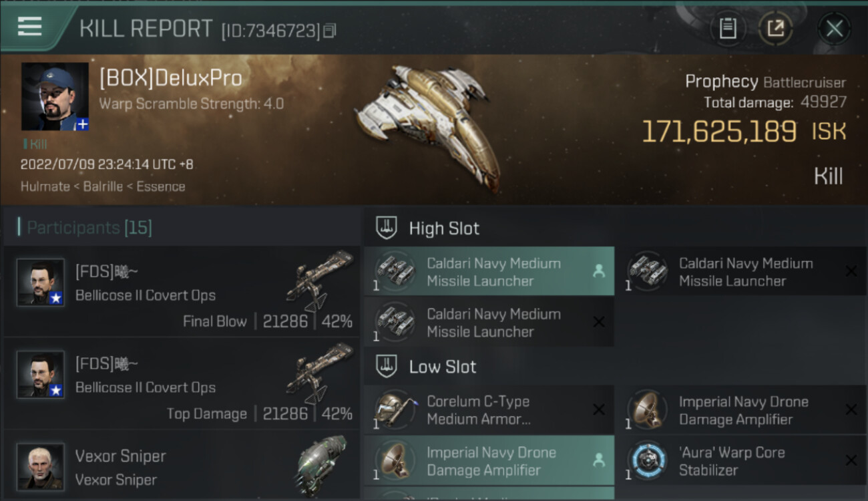Open the Low Slot section icon
Viewport: 868px width, 501px height.
[387, 366]
